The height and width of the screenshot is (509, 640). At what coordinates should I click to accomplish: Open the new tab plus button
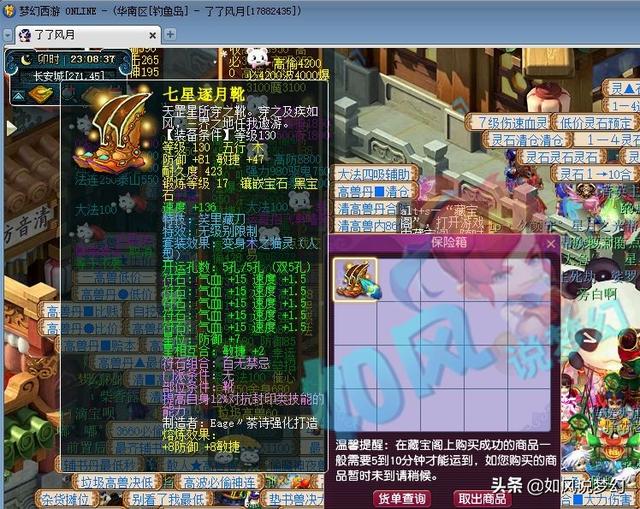pos(170,34)
